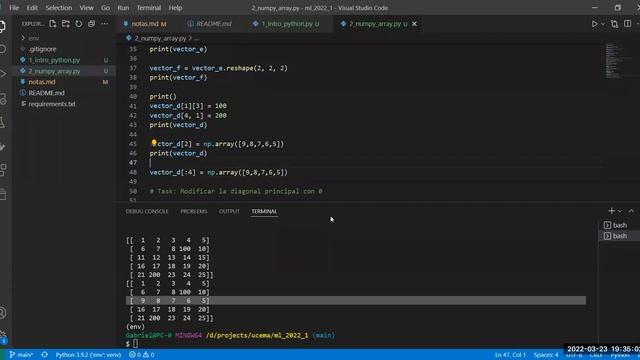Select the Terminal panel tab
This screenshot has height=360, width=640.
(x=264, y=211)
